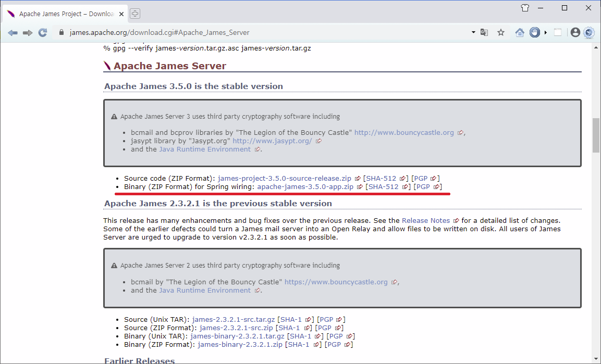Open the https bouncycastle.org link
Screen dimensions: 601x364
336,282
